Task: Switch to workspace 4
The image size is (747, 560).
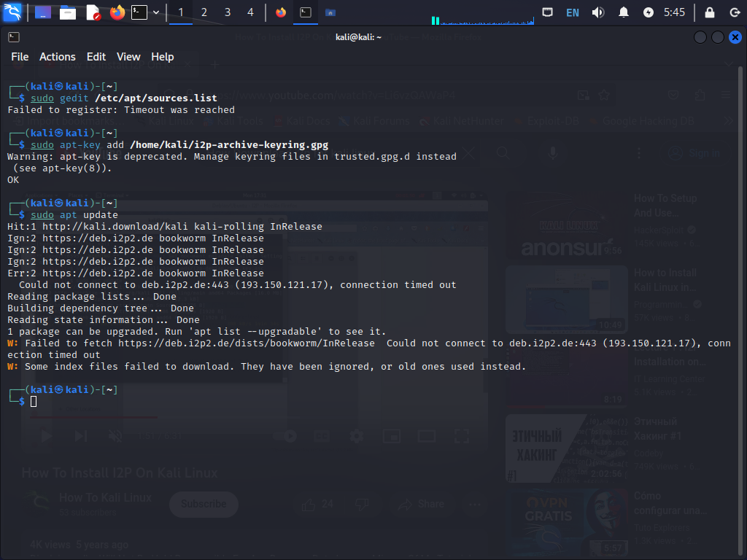Action: (251, 12)
